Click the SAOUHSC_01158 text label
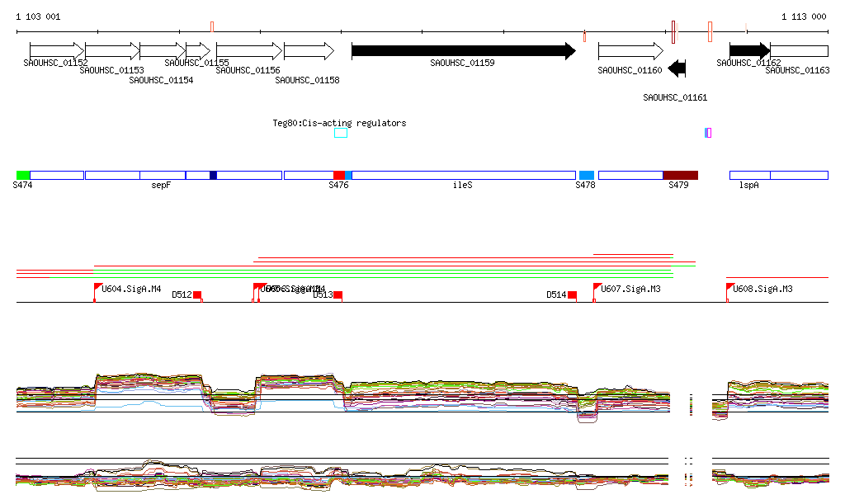 (307, 80)
